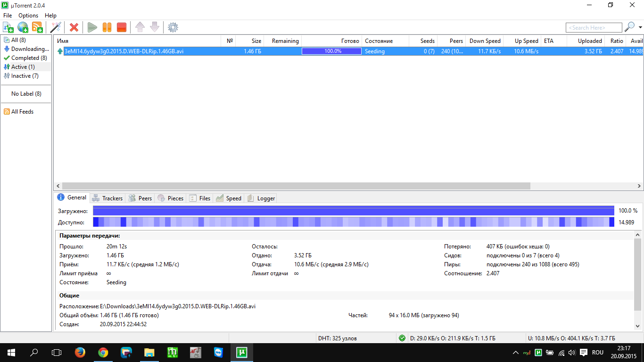Click the green Start torrent icon
The width and height of the screenshot is (644, 362).
pos(92,27)
